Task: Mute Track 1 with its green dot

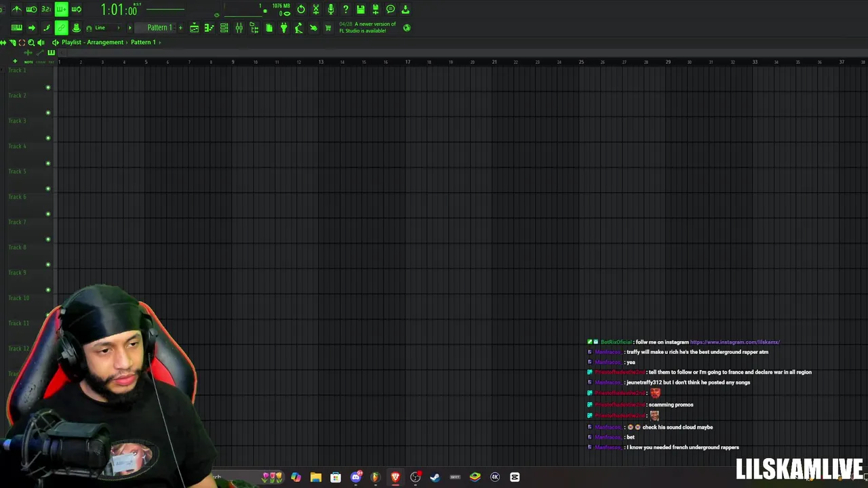Action: click(47, 87)
